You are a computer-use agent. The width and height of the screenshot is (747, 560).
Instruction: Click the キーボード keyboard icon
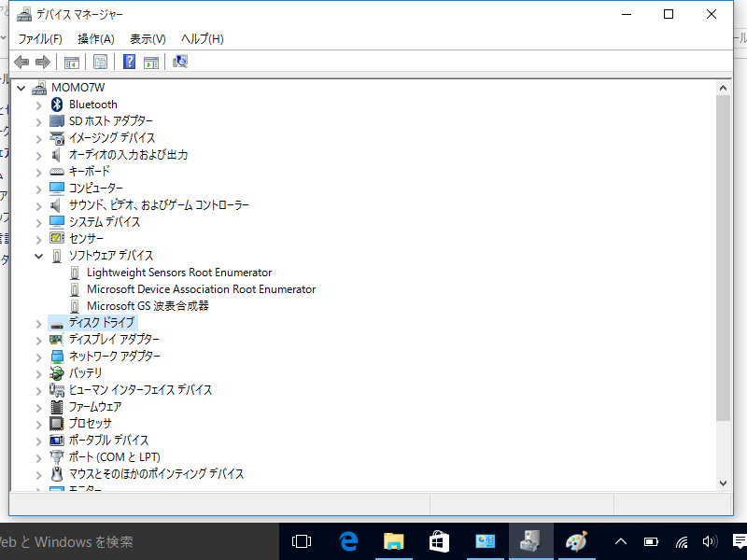click(x=57, y=172)
